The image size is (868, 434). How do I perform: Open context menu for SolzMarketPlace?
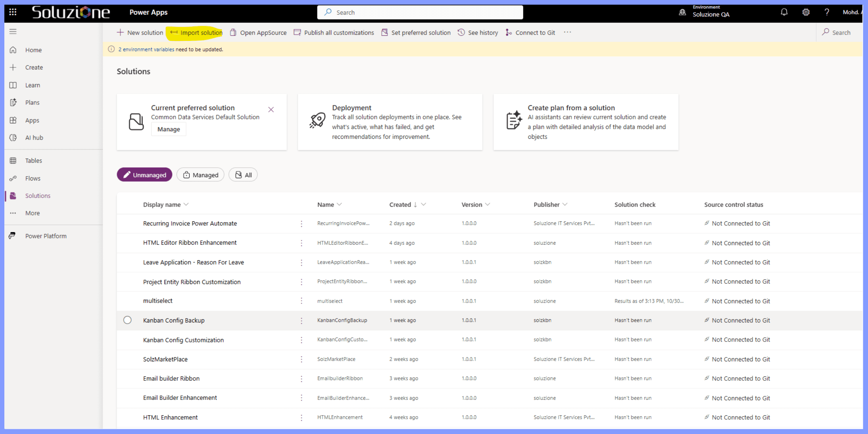(x=301, y=359)
